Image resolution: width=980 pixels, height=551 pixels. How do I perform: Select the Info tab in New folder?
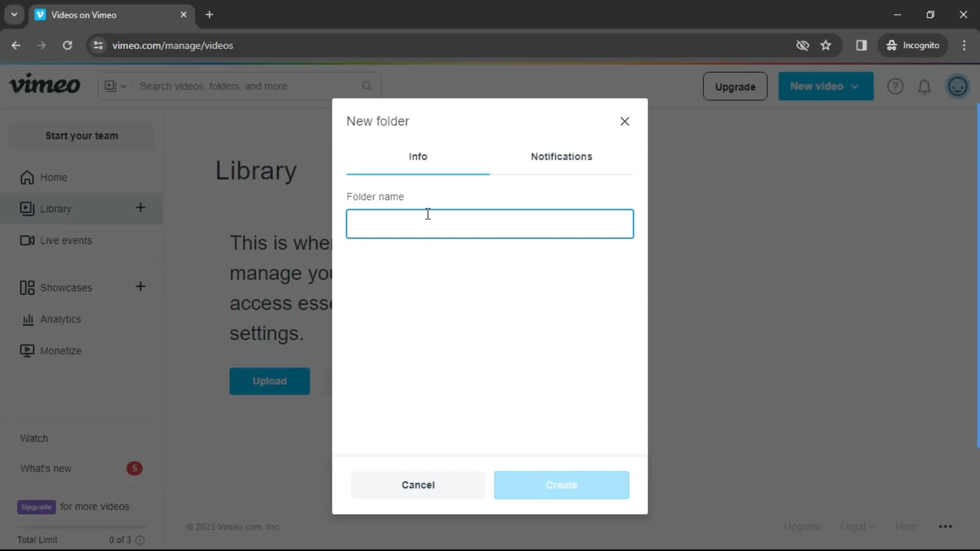coord(418,156)
